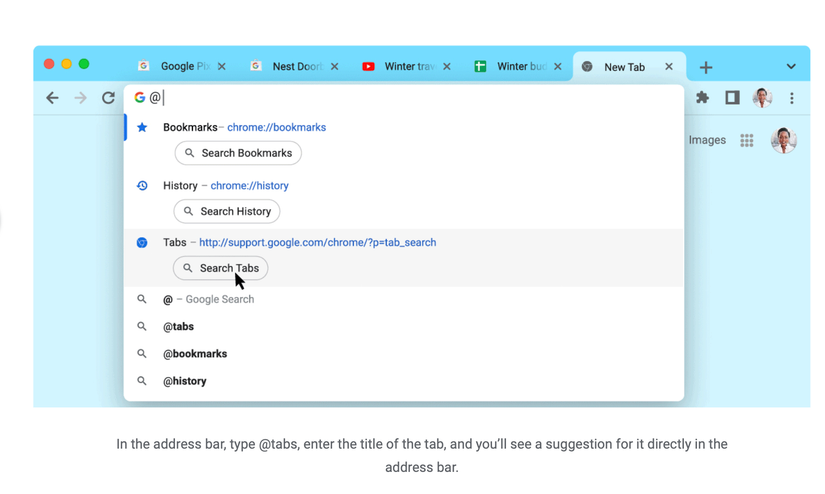
Task: Open the Images link
Action: 707,140
